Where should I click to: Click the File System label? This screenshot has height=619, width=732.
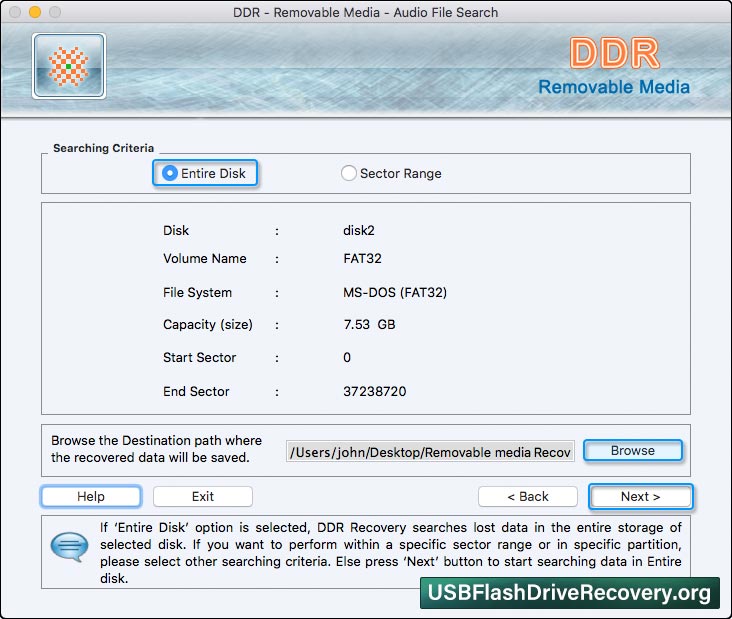(x=197, y=293)
